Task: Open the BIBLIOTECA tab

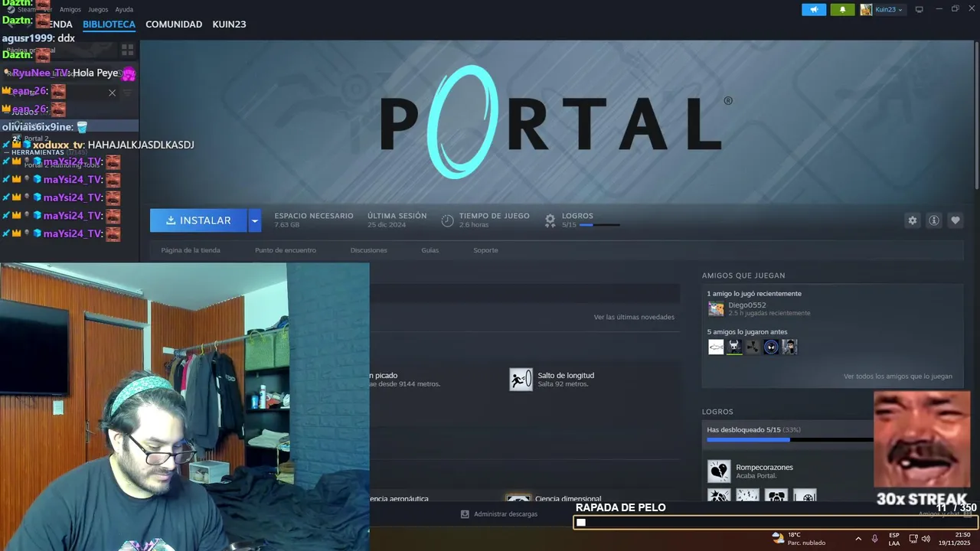Action: point(109,24)
